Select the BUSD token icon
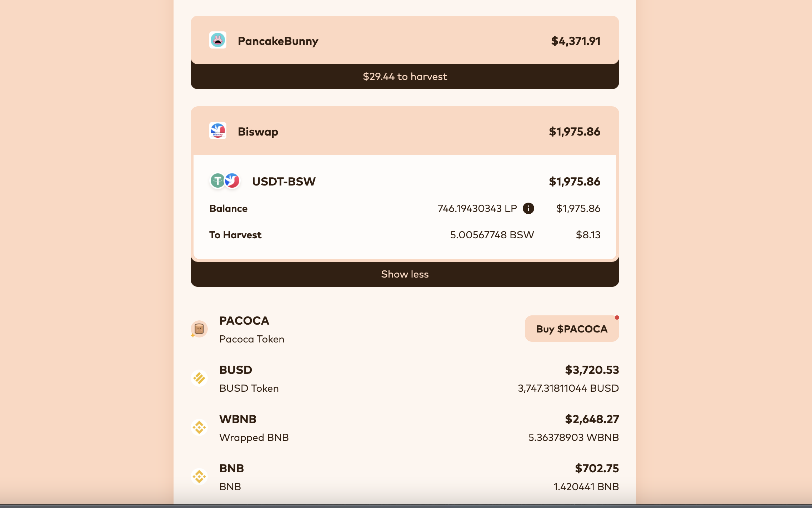The image size is (812, 508). tap(199, 378)
